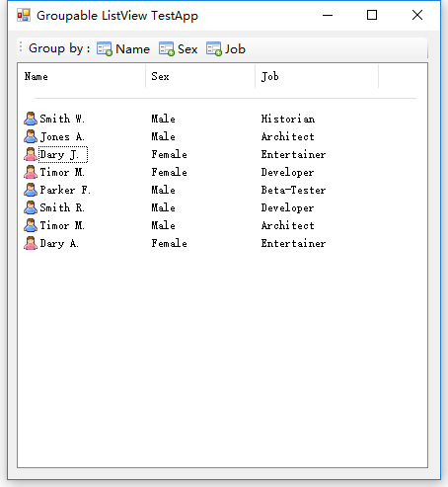Click the female user icon beside Dary A.
This screenshot has height=487, width=448.
point(31,243)
